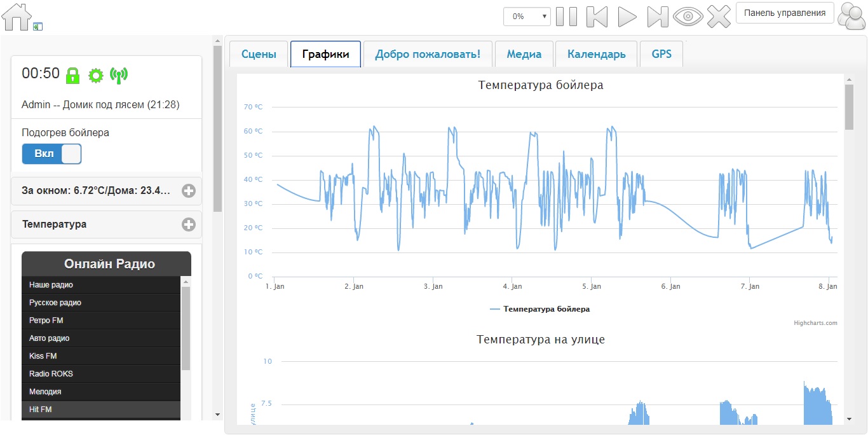
Task: Select Авто радио station
Action: 101,338
